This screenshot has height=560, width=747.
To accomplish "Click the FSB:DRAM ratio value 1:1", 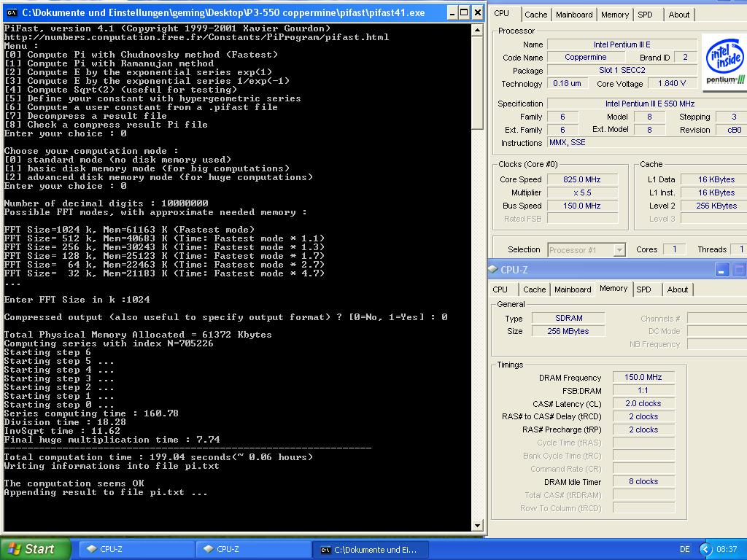I will 643,391.
